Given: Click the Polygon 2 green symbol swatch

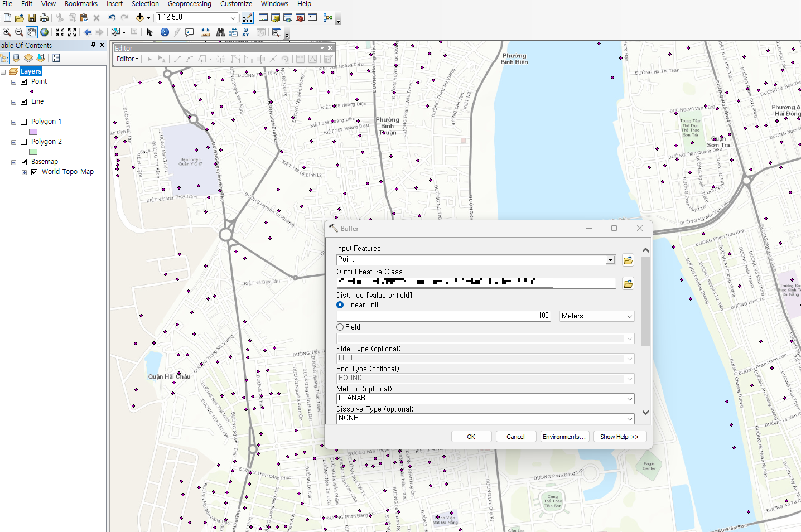Looking at the screenshot, I should 33,152.
